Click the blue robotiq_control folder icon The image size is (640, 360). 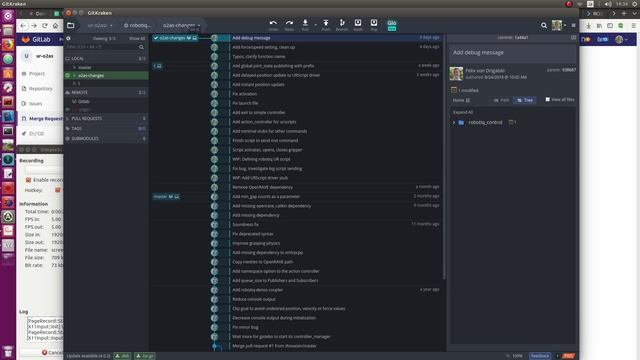(461, 122)
